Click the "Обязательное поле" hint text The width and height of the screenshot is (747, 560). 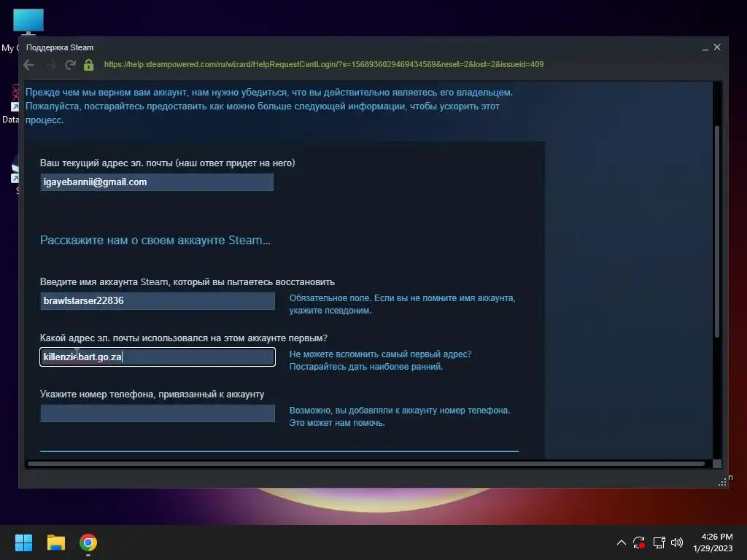coord(402,304)
